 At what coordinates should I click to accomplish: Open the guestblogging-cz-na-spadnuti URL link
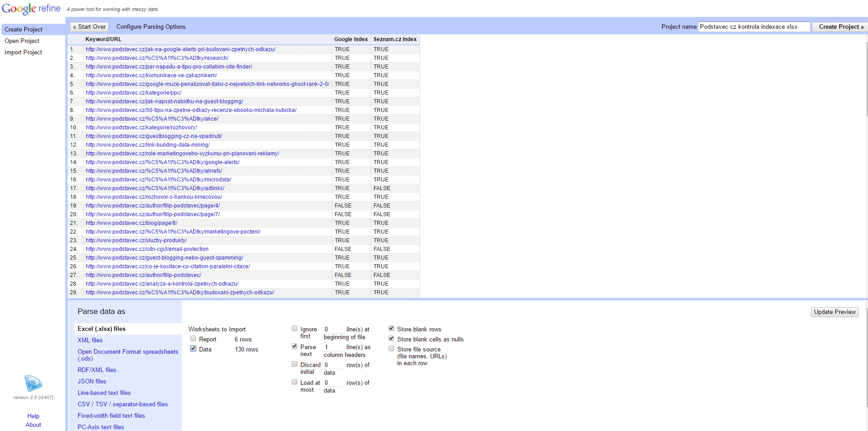pyautogui.click(x=154, y=136)
